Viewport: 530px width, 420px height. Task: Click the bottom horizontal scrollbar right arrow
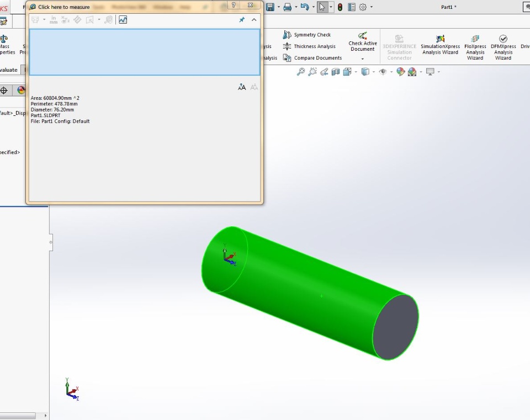point(45,415)
